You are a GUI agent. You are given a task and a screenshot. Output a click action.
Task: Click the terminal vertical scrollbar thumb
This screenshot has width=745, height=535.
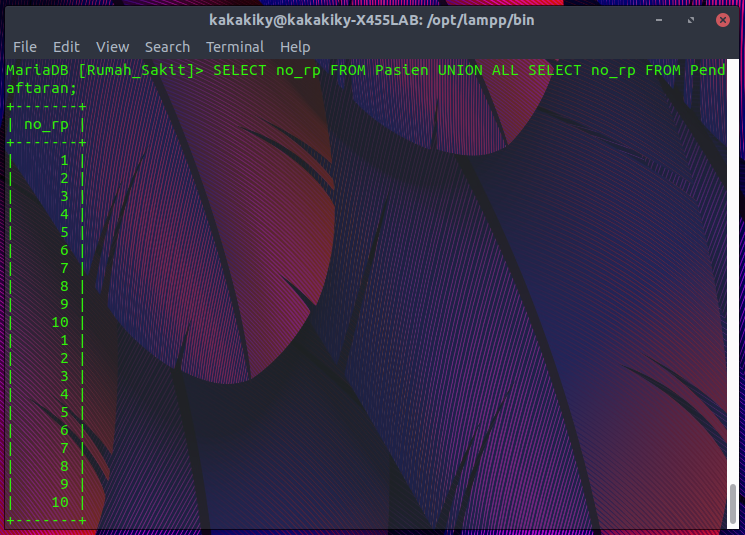[733, 503]
